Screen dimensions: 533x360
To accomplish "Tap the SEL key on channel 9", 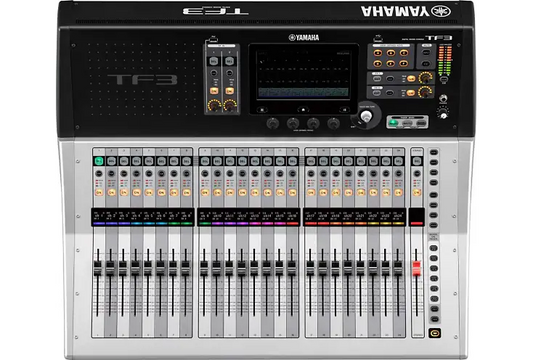I will (x=205, y=161).
